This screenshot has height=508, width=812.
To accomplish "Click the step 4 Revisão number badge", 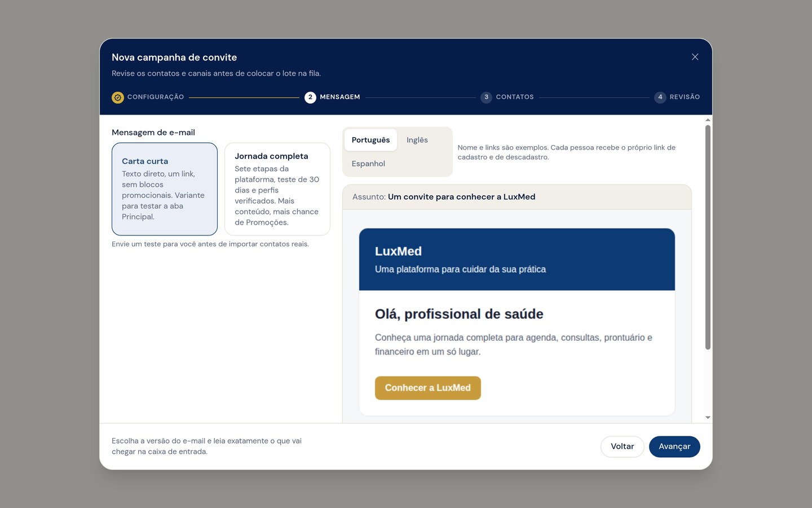I will pyautogui.click(x=660, y=98).
